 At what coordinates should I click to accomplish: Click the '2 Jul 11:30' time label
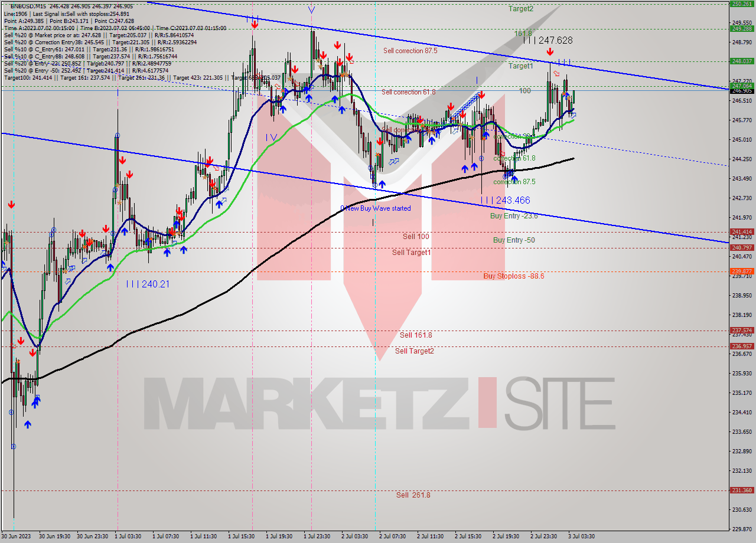click(x=430, y=537)
